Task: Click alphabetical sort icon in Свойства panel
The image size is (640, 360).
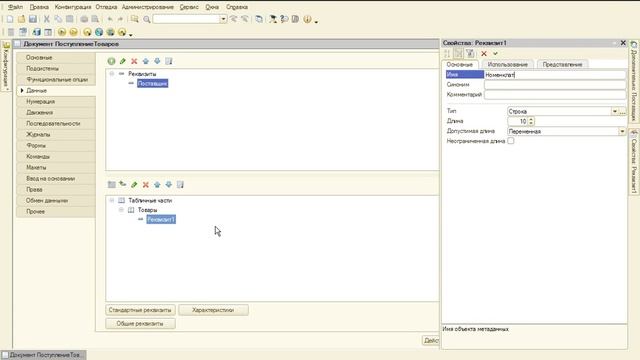Action: (x=447, y=53)
